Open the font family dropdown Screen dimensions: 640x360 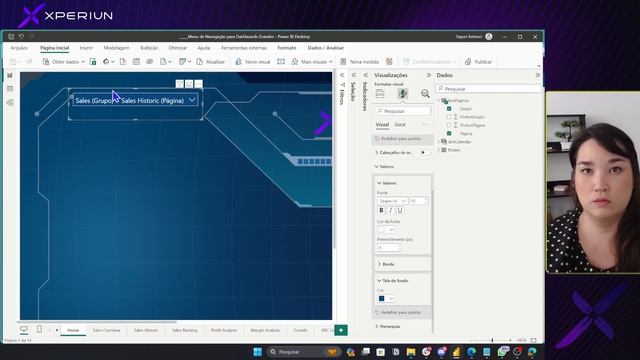[x=392, y=201]
